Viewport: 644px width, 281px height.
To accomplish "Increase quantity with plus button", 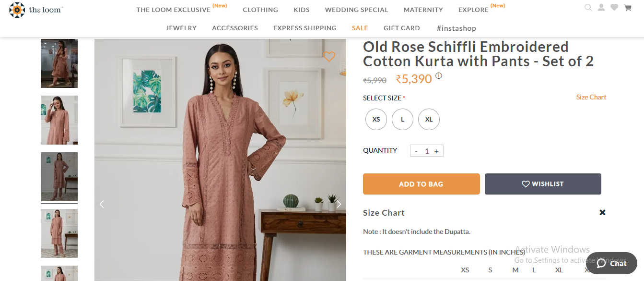I will tap(436, 151).
